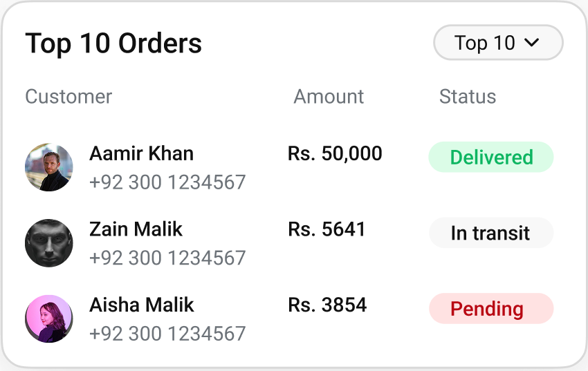Viewport: 588px width, 371px height.
Task: Open customer name Zain Malik
Action: click(x=136, y=229)
